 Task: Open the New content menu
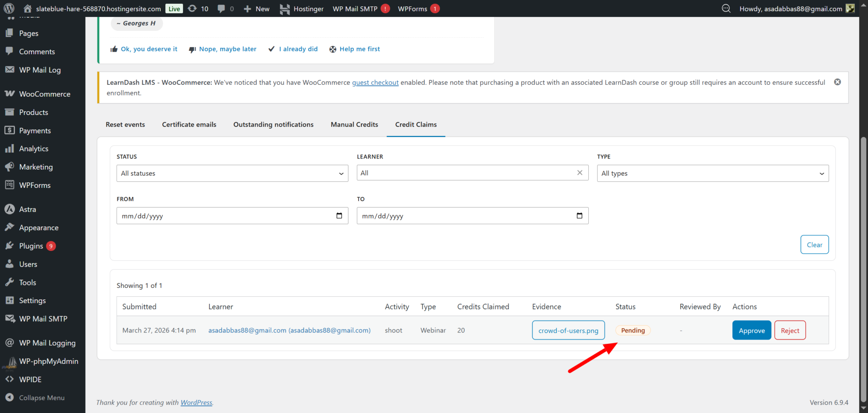pyautogui.click(x=256, y=8)
